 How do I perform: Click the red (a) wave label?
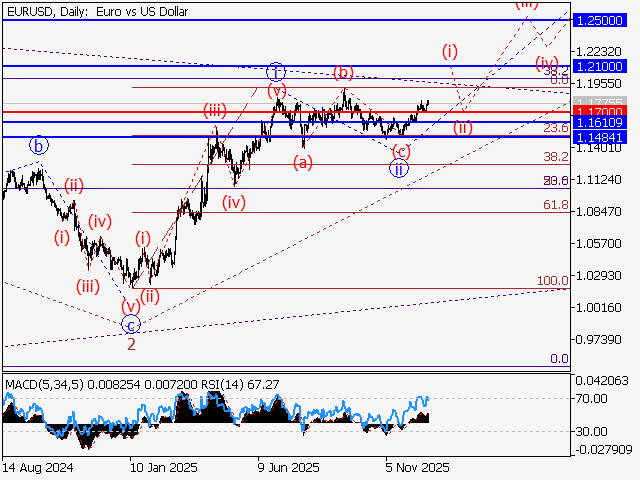(x=302, y=161)
